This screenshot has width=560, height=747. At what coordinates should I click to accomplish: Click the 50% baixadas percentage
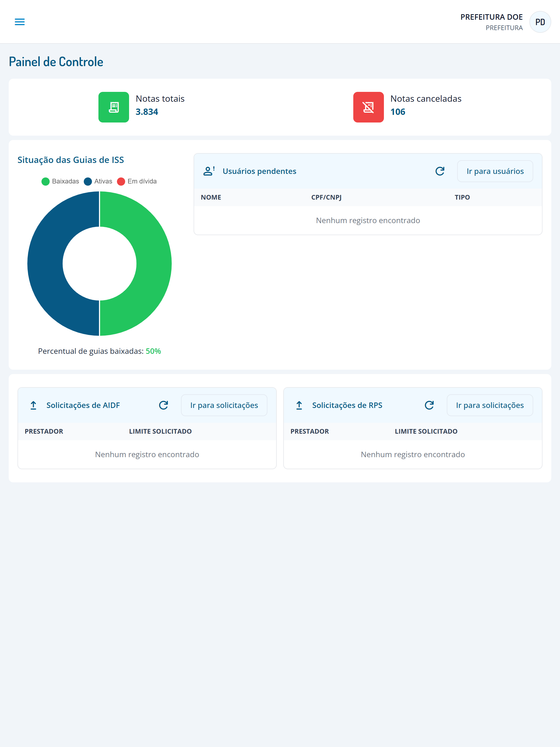(153, 351)
